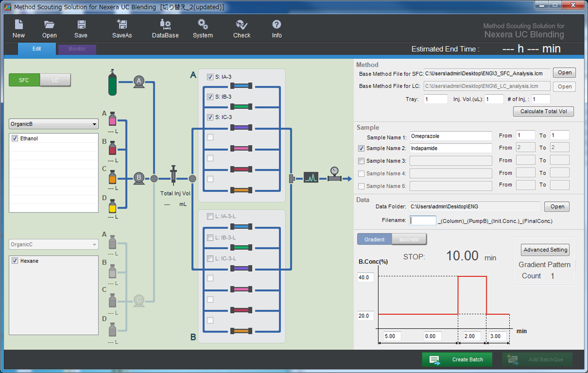This screenshot has height=373, width=588.
Task: Enable the Sample Name 3 checkbox
Action: [x=361, y=161]
